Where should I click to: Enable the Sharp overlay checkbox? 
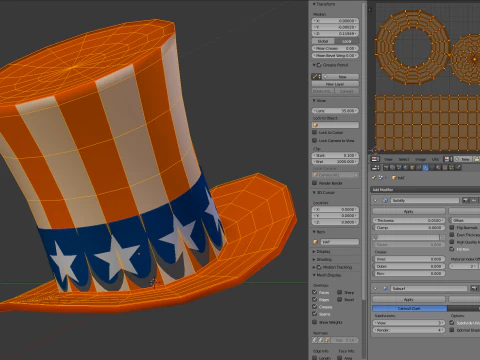coord(339,292)
